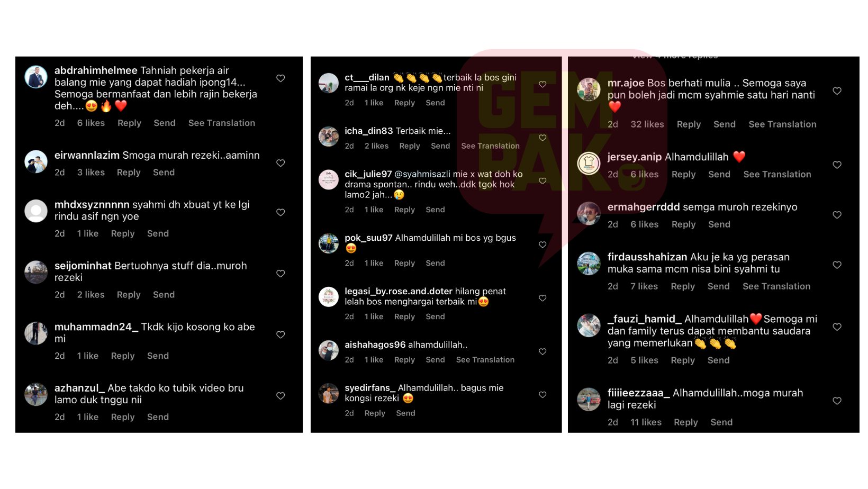View the 32 likes on mr.ajoe's comment

pos(647,124)
